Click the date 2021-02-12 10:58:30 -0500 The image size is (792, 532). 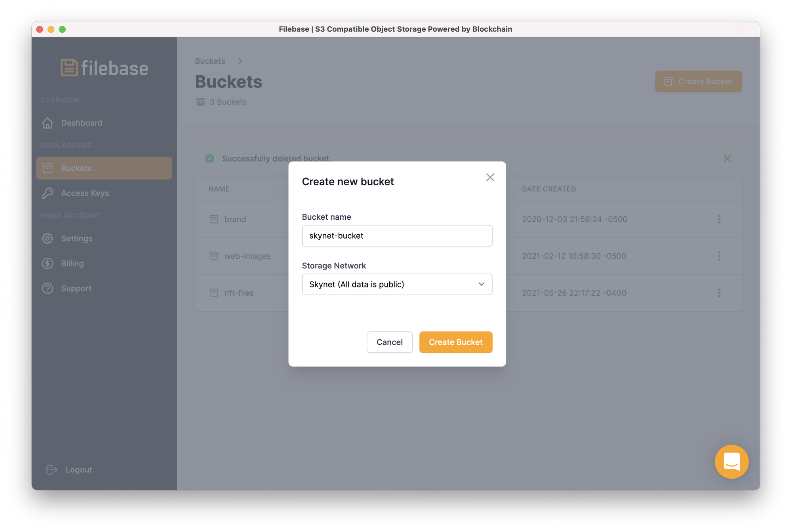pos(574,256)
